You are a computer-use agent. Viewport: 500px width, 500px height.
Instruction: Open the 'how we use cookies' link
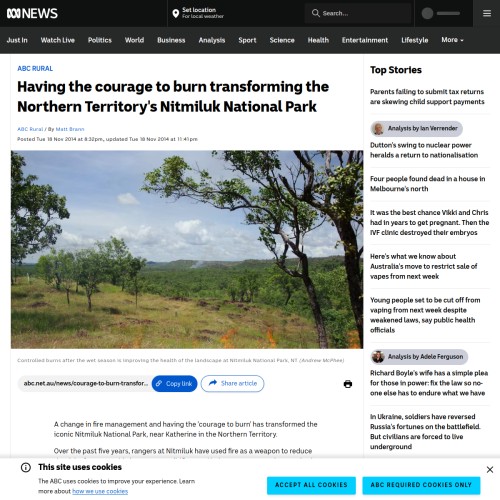click(100, 491)
